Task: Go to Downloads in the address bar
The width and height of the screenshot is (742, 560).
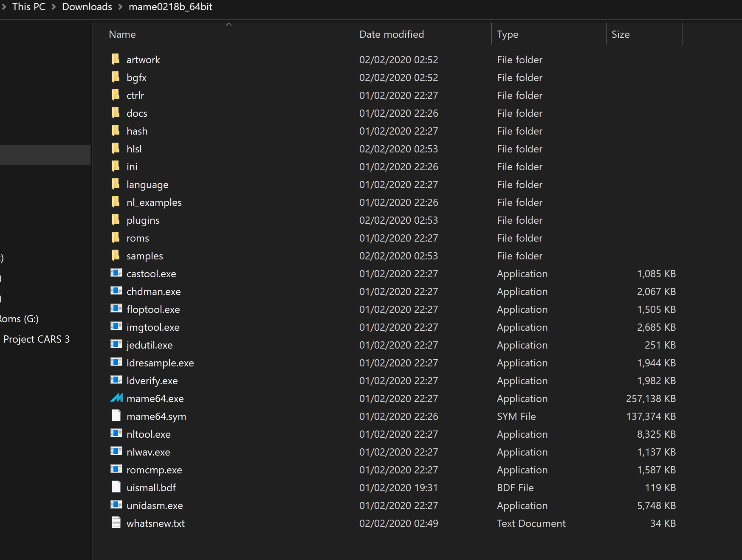Action: [x=87, y=7]
